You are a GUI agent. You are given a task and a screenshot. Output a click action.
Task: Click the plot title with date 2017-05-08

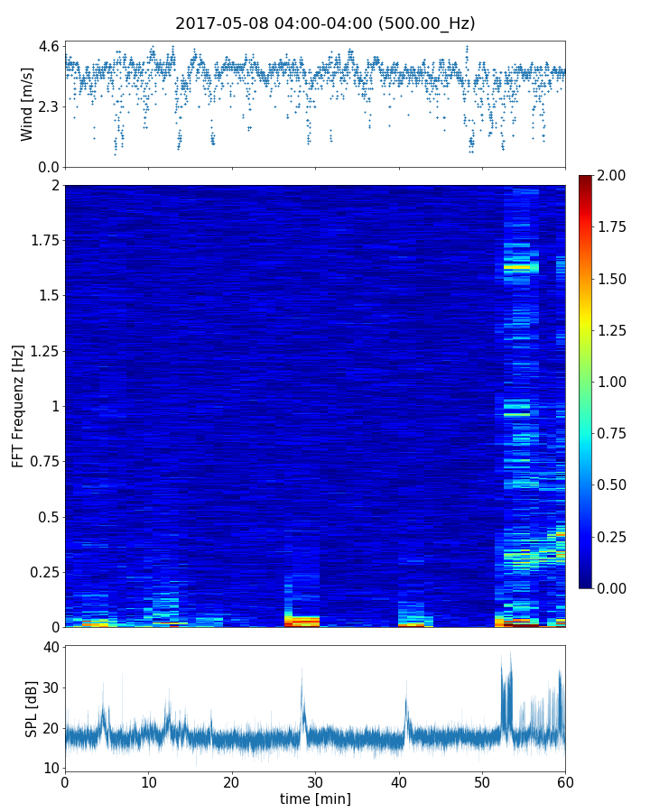[x=325, y=23]
